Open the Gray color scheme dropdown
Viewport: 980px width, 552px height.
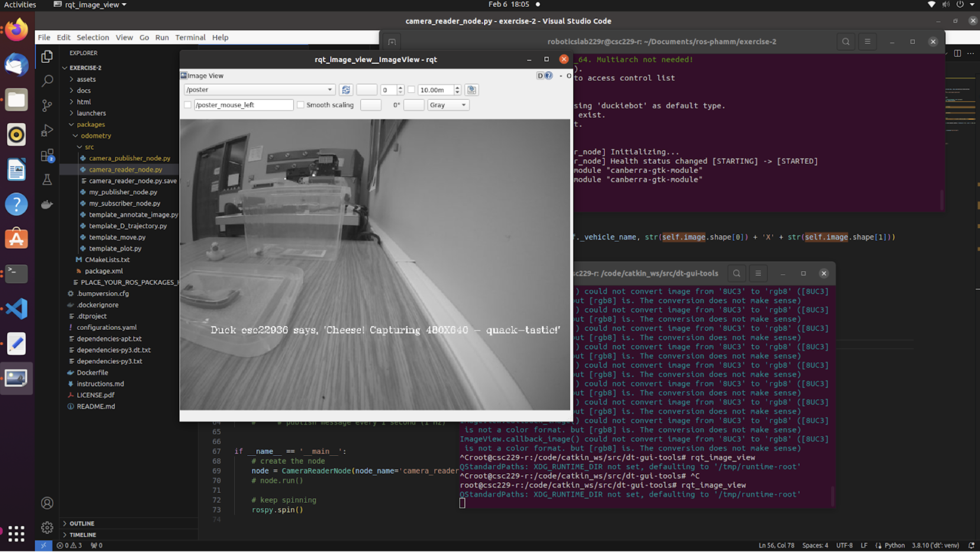448,105
